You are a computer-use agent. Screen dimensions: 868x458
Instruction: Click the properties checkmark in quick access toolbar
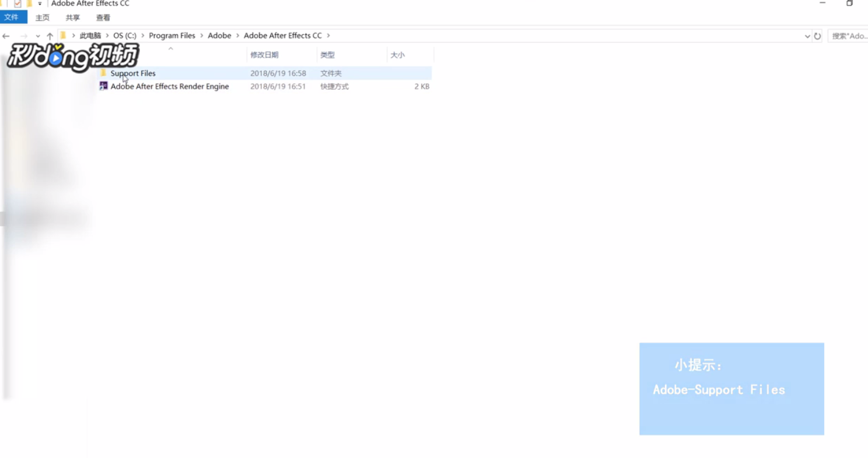(x=17, y=3)
